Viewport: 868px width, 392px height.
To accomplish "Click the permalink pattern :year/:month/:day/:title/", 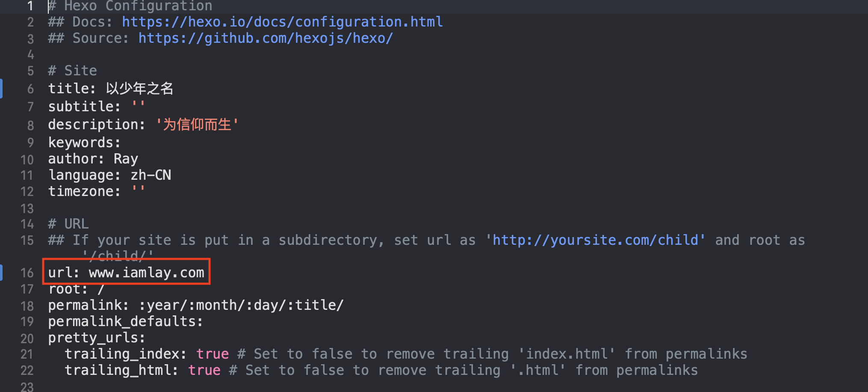I will coord(241,305).
